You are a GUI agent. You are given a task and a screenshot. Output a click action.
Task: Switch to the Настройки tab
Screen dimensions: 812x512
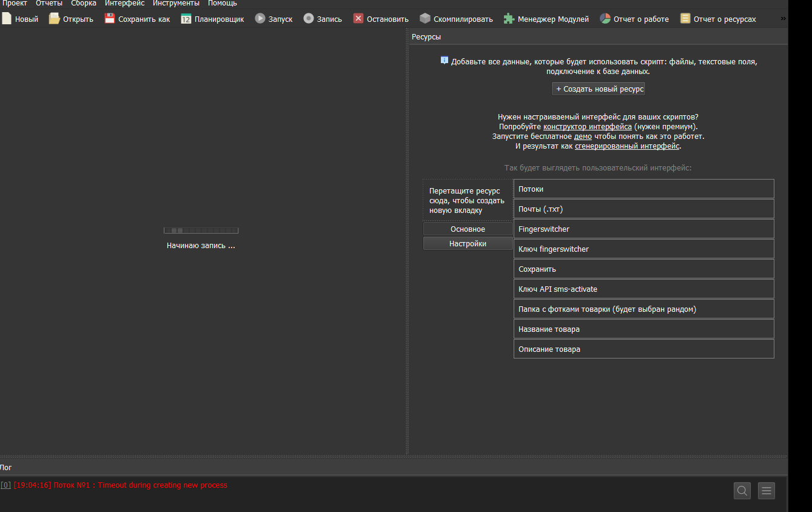[x=468, y=243]
